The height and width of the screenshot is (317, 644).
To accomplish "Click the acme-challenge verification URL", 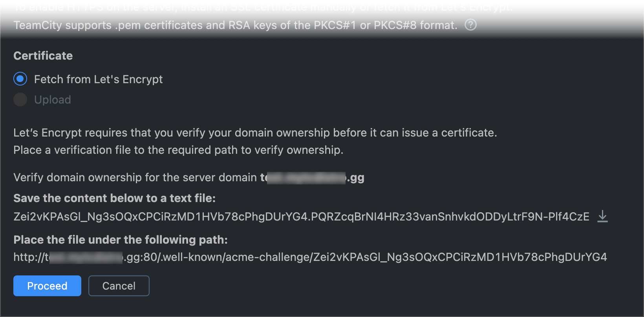I will [310, 257].
